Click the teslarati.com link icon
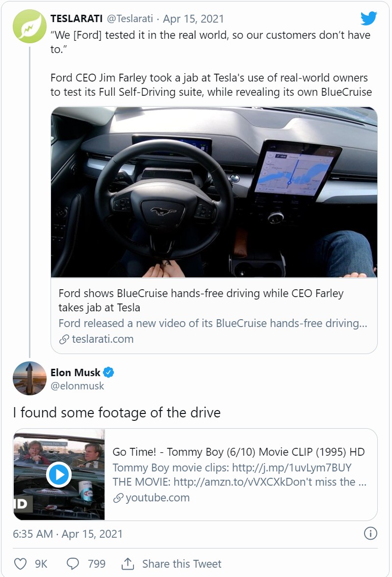 pos(64,339)
